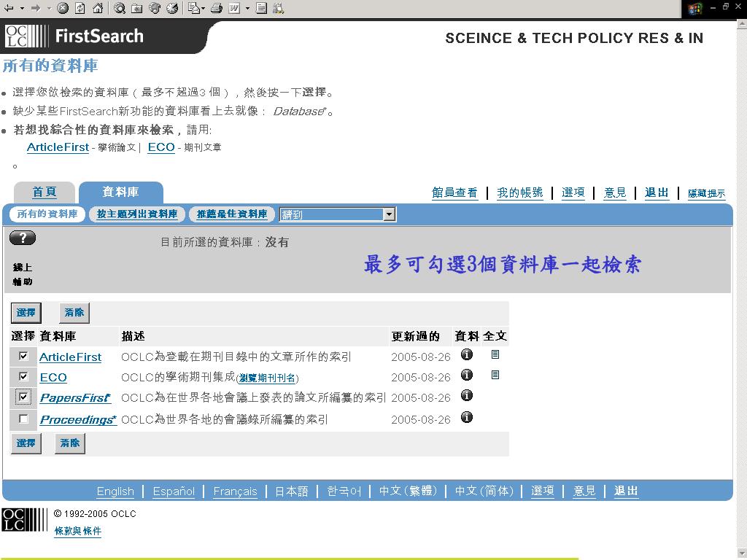Viewport: 747px width, 560px height.
Task: Switch language to Français
Action: tap(236, 491)
